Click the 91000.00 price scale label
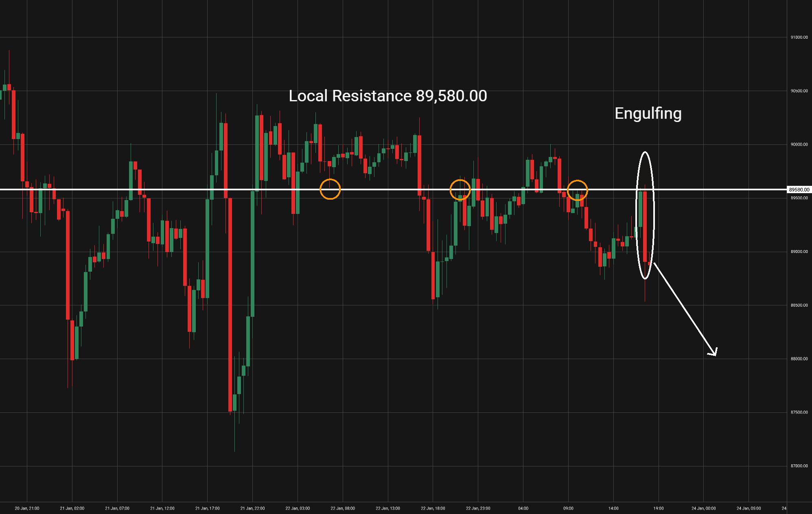Screen dimensions: 812x514 click(x=799, y=37)
